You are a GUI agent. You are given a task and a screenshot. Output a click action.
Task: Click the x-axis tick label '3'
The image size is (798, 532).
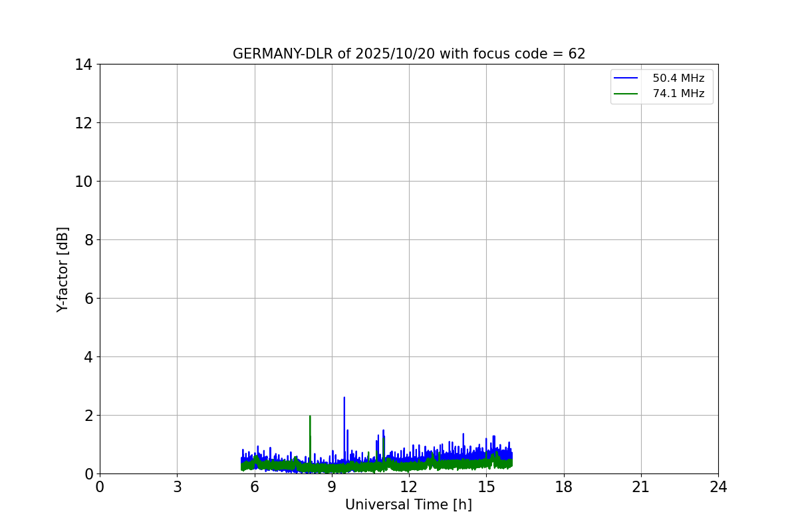(x=177, y=487)
